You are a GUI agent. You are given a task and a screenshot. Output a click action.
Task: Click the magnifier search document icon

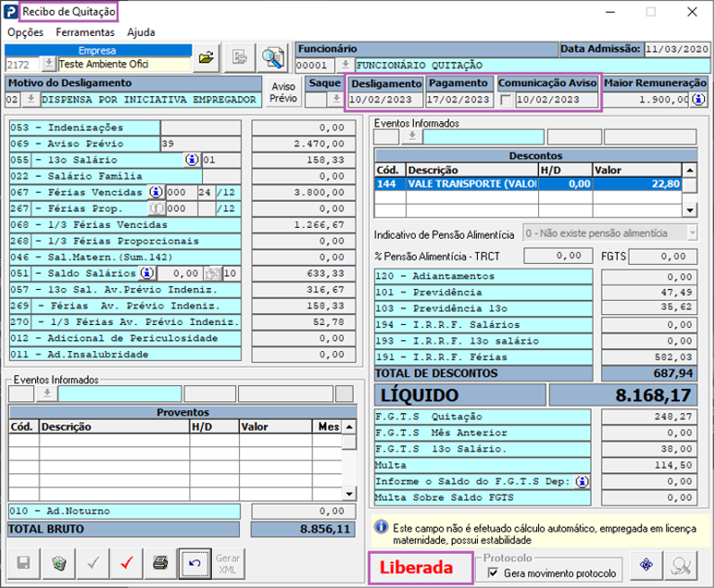272,57
